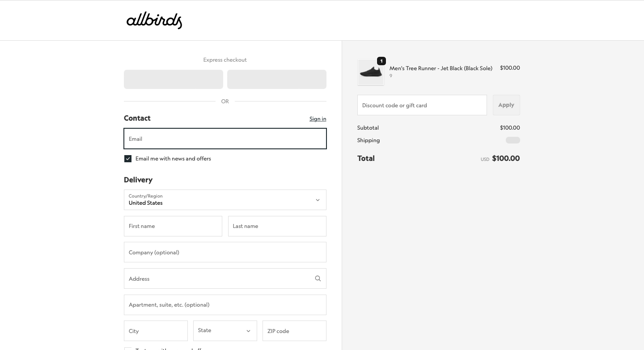Click the Email input field
The height and width of the screenshot is (350, 644).
click(x=225, y=139)
